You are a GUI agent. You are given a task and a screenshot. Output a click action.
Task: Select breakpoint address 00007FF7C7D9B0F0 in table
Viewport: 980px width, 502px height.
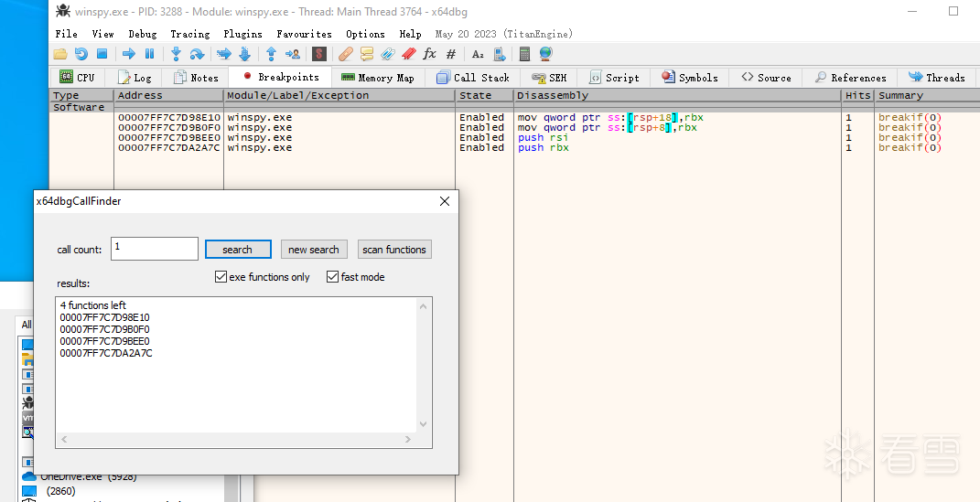click(x=168, y=127)
